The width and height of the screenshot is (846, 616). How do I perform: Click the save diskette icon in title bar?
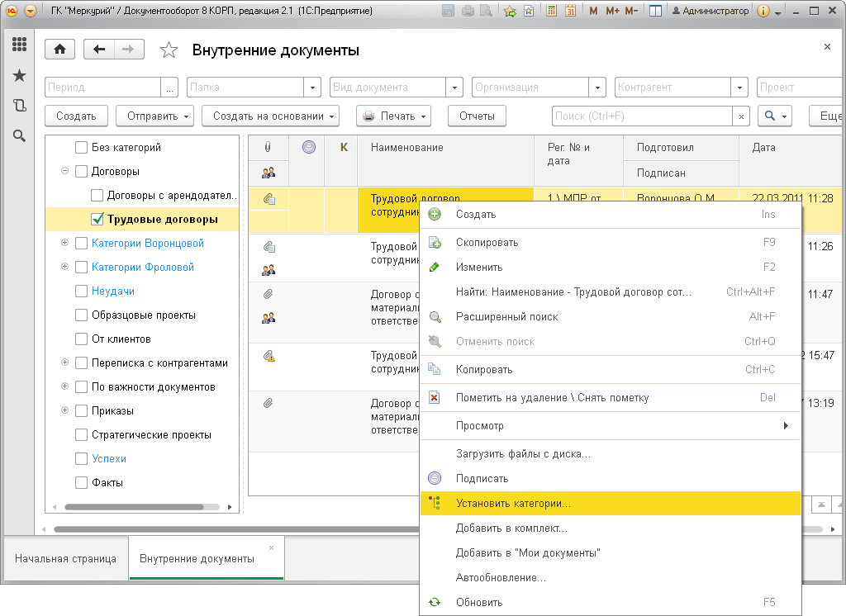[448, 10]
